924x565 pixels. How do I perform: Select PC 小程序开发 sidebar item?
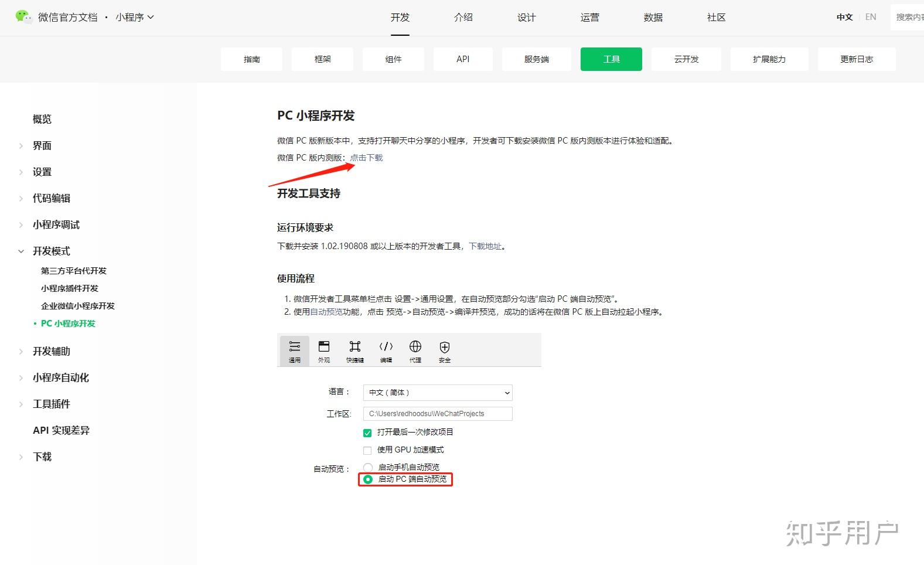[x=68, y=324]
